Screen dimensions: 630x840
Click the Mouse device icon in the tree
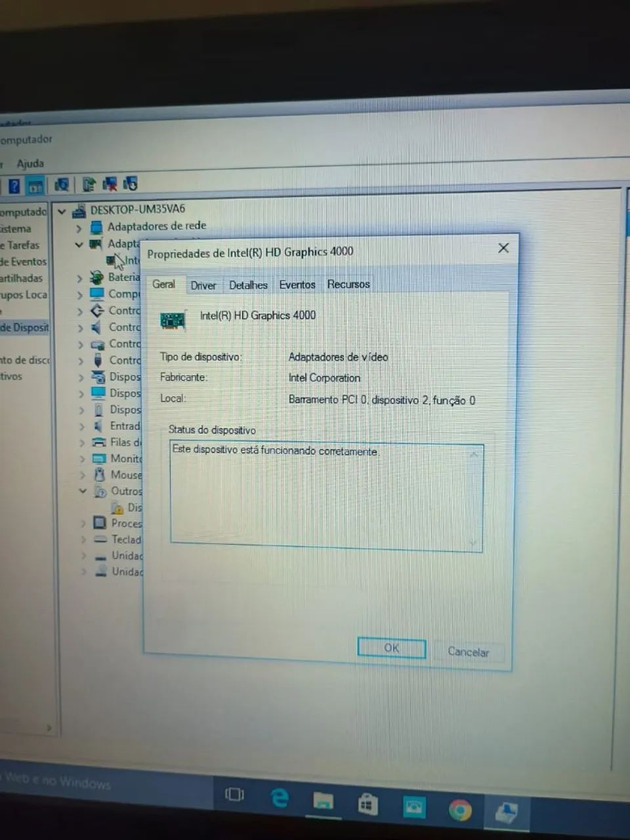point(100,474)
